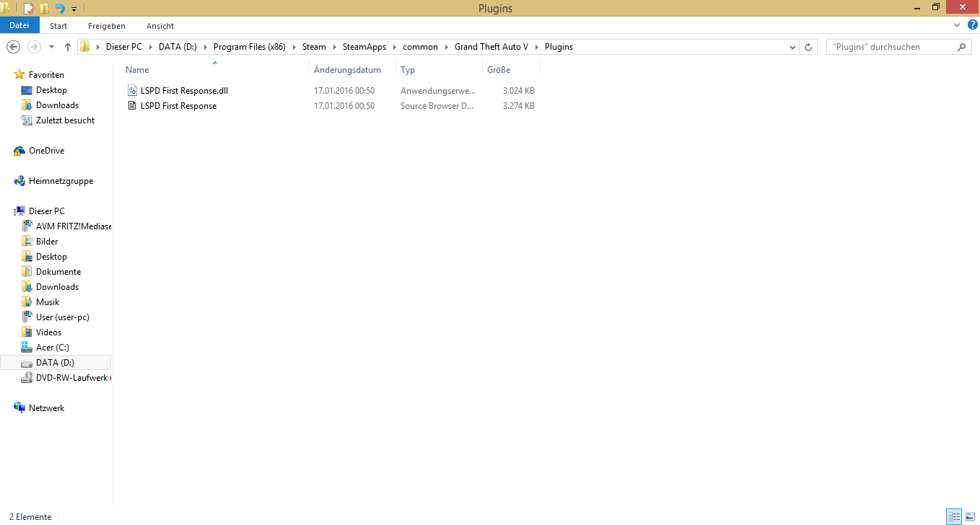980x525 pixels.
Task: Go to Grand Theft Auto V in the address bar
Action: click(x=491, y=47)
